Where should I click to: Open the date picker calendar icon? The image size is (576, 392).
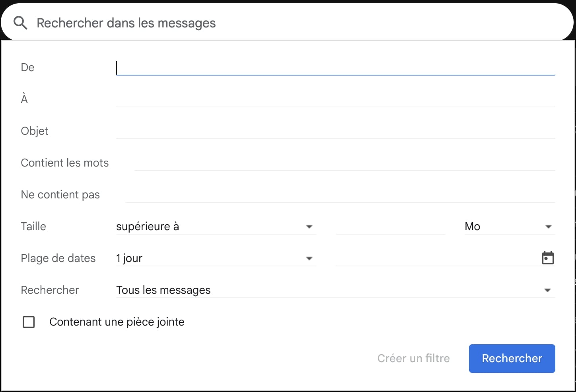[548, 258]
